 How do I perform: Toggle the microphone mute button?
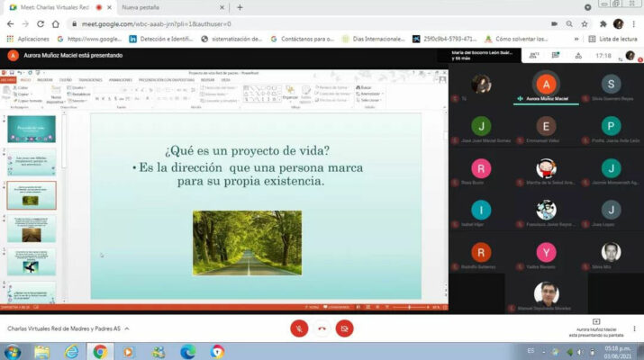click(x=299, y=328)
